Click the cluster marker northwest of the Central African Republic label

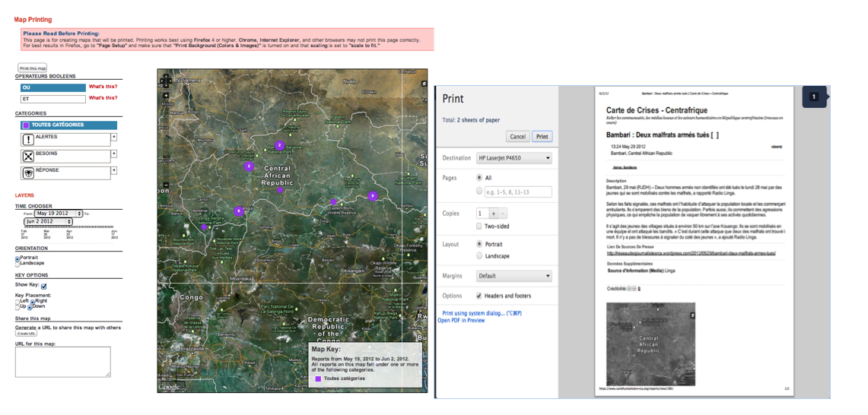249,166
